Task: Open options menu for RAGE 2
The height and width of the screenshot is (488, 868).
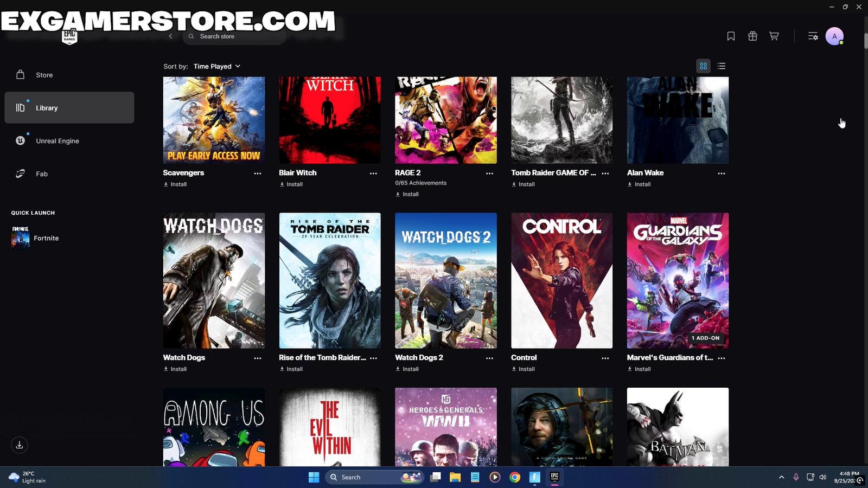Action: click(x=489, y=174)
